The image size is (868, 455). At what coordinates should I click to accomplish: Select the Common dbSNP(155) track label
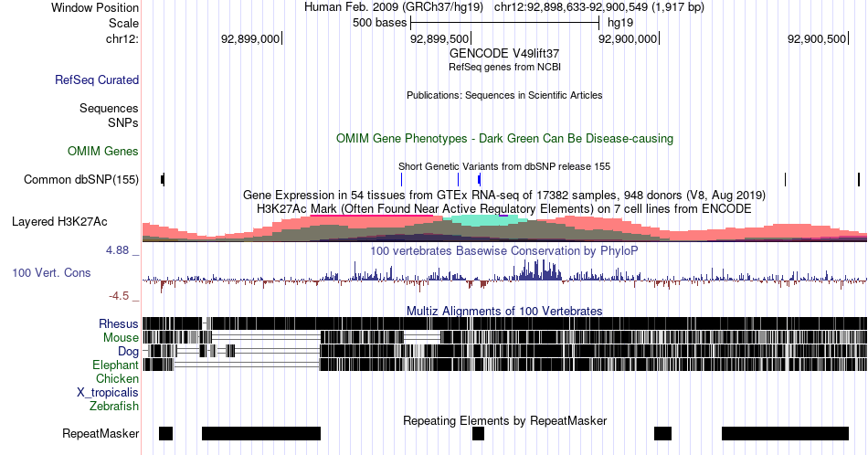(x=81, y=179)
